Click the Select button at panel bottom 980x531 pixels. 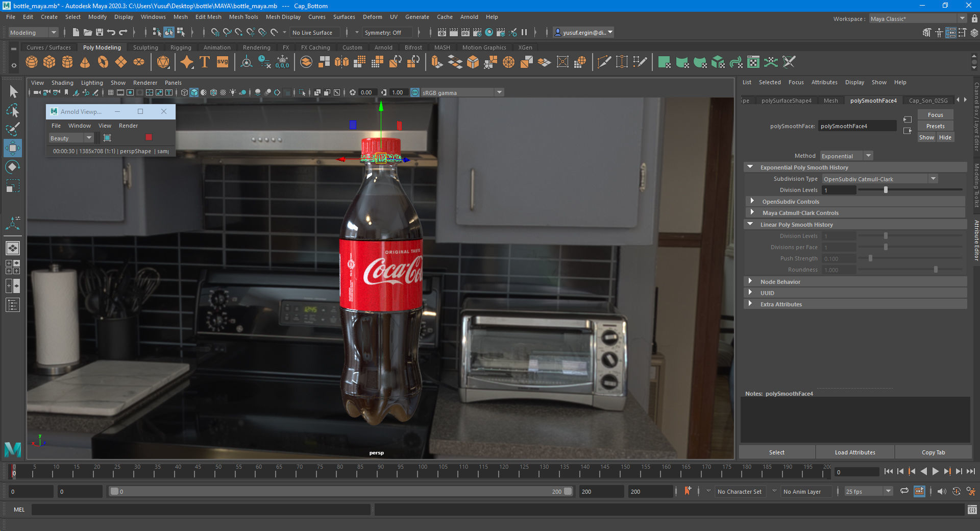click(x=777, y=452)
